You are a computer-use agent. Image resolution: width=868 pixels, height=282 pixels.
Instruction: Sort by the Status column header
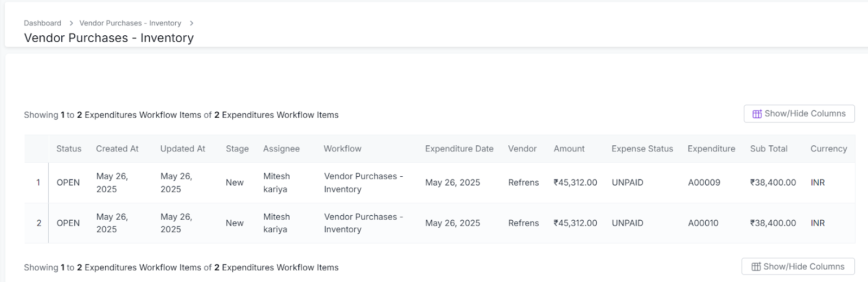pos(69,149)
